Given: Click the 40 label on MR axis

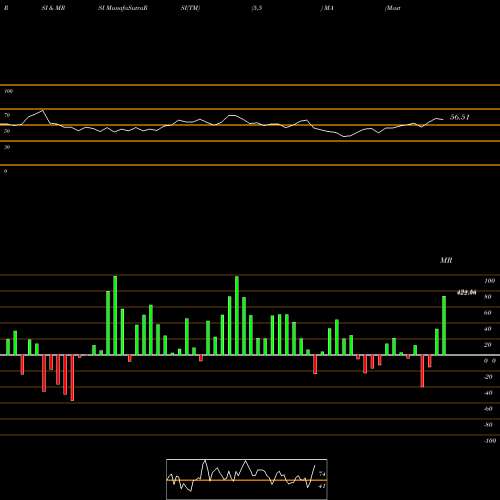Looking at the screenshot, I should (x=488, y=329).
